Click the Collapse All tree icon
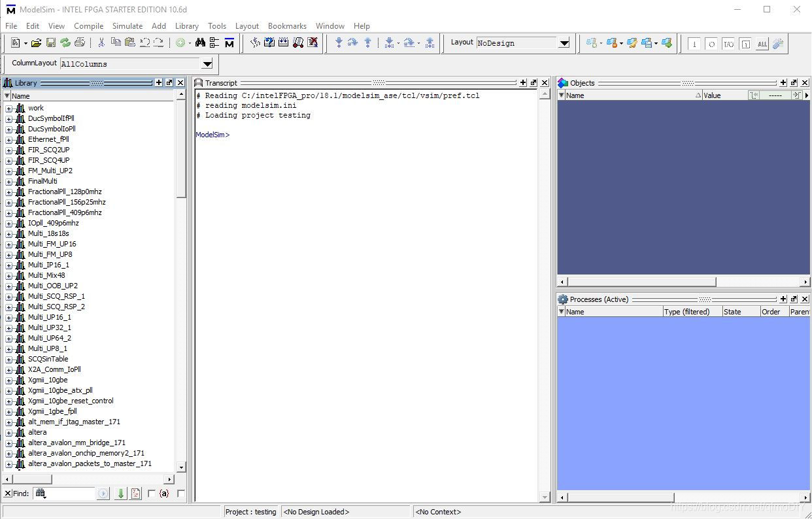812x519 pixels. (214, 42)
